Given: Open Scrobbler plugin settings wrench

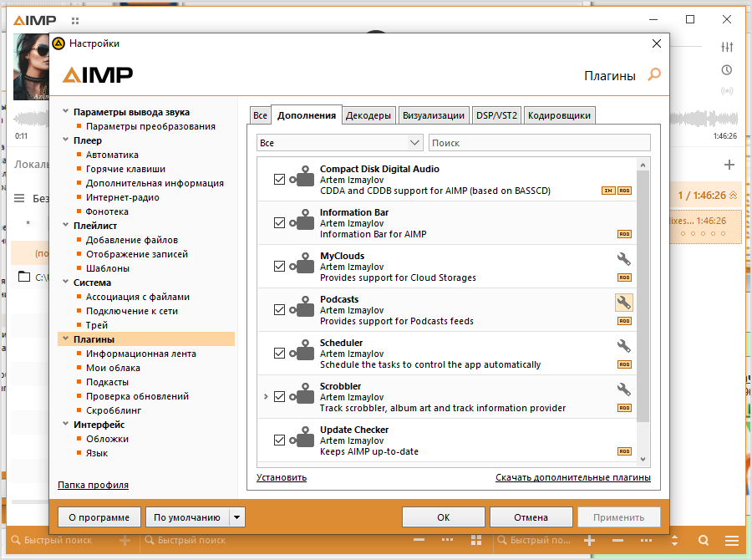Looking at the screenshot, I should [x=623, y=389].
